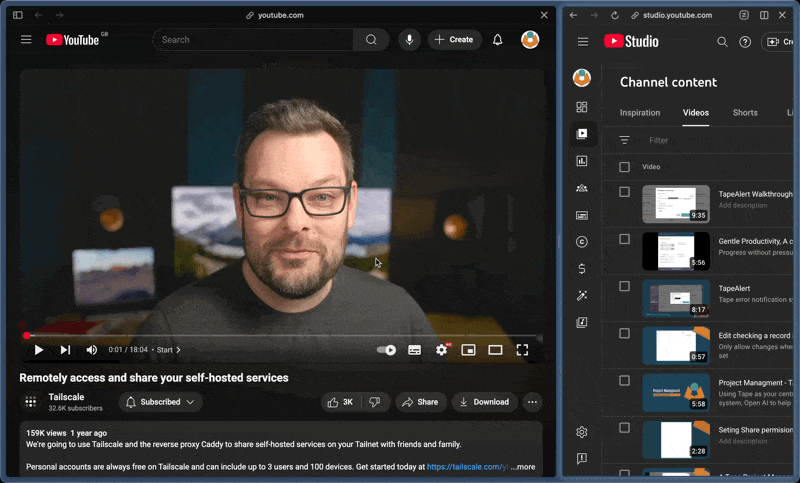Reload the studio.youtube.com page
The height and width of the screenshot is (483, 800).
615,15
